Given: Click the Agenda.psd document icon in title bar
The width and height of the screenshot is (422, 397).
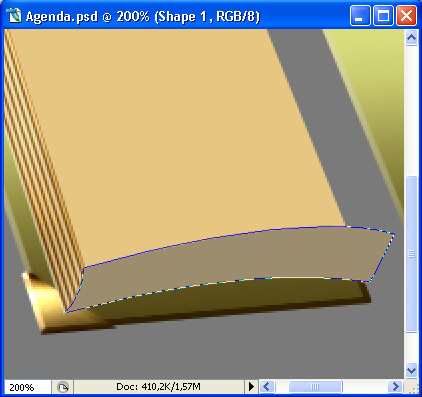Looking at the screenshot, I should pyautogui.click(x=14, y=16).
